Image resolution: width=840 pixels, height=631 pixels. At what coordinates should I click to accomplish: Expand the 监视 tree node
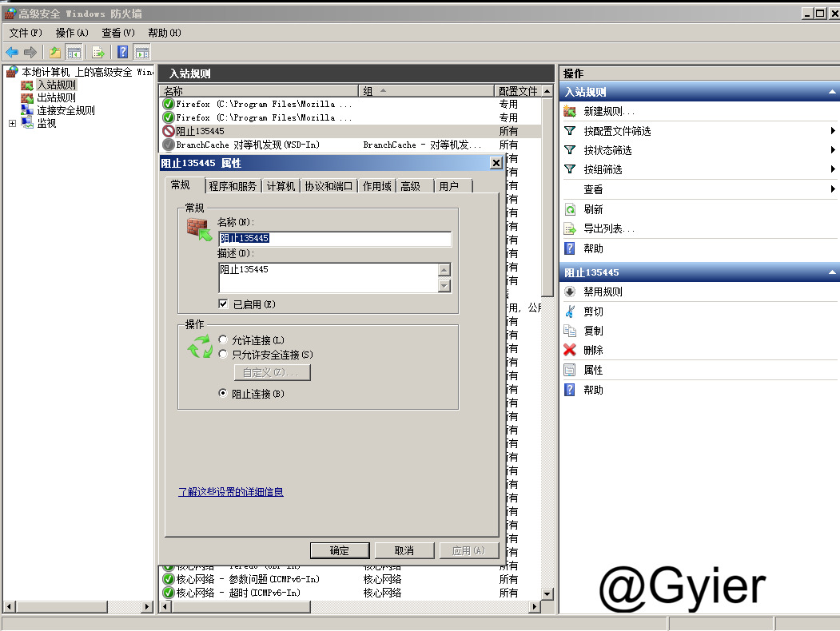click(x=12, y=124)
